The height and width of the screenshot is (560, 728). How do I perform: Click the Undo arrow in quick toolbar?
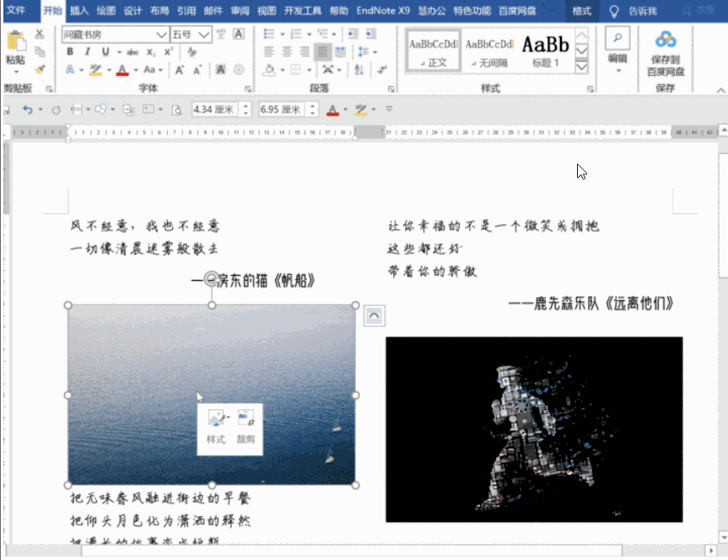[28, 110]
